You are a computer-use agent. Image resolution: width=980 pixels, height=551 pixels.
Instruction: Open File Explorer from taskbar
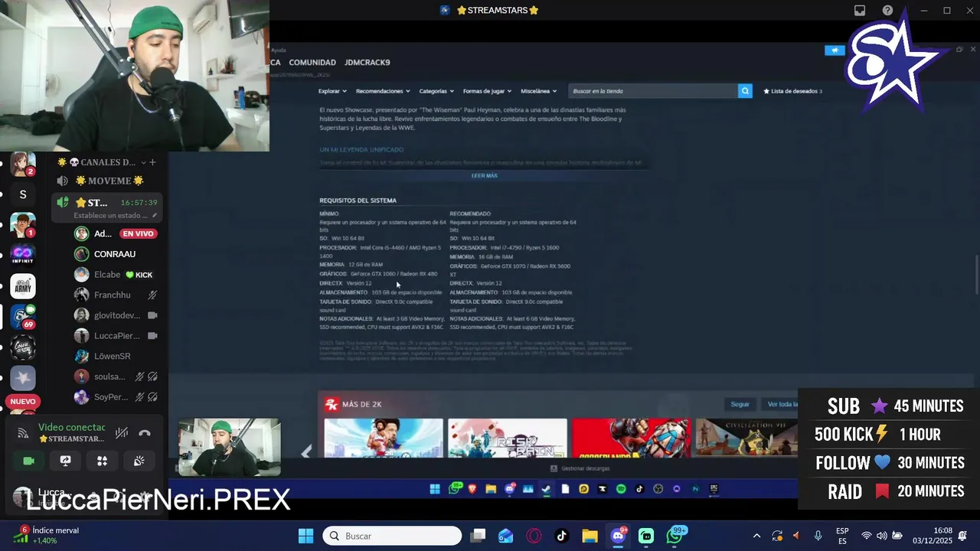(590, 536)
